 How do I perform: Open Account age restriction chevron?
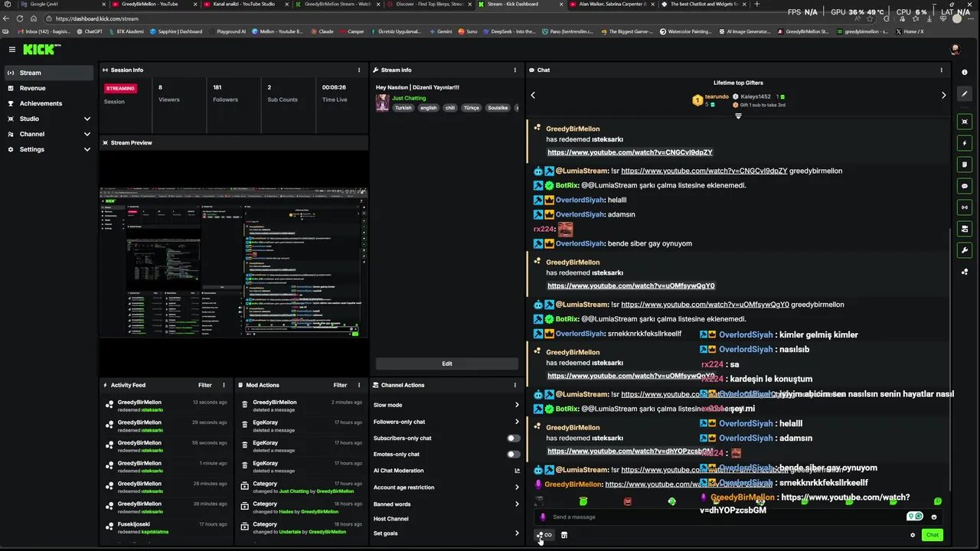coord(517,487)
